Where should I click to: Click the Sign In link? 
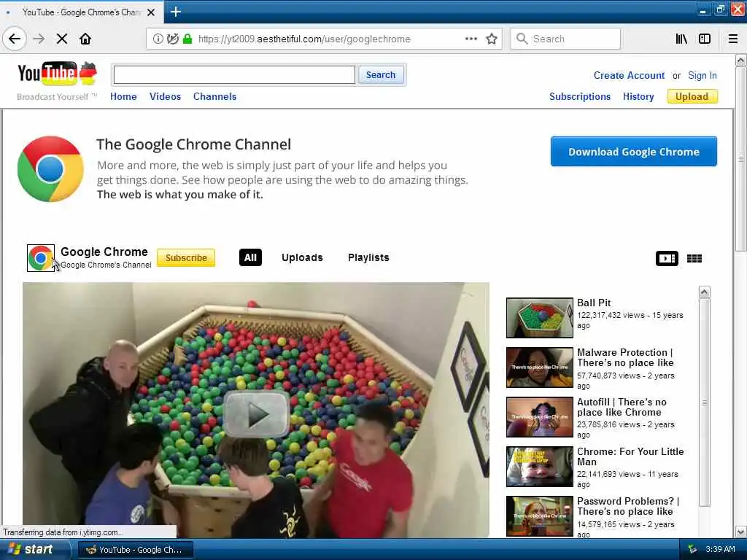coord(703,75)
